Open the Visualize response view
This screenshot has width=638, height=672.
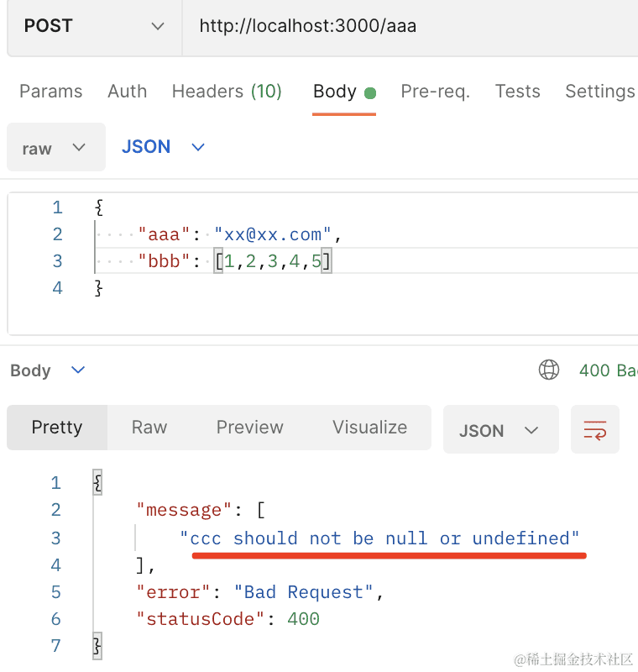point(369,428)
